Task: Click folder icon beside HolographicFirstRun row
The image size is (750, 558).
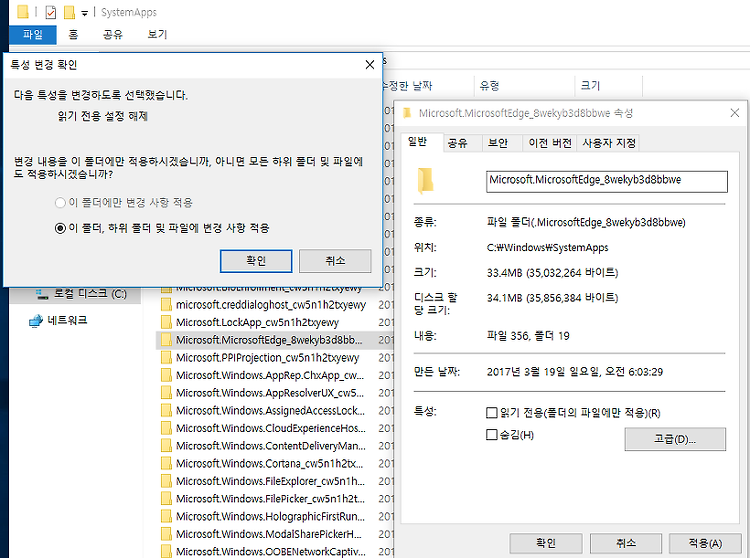Action: coord(166,516)
